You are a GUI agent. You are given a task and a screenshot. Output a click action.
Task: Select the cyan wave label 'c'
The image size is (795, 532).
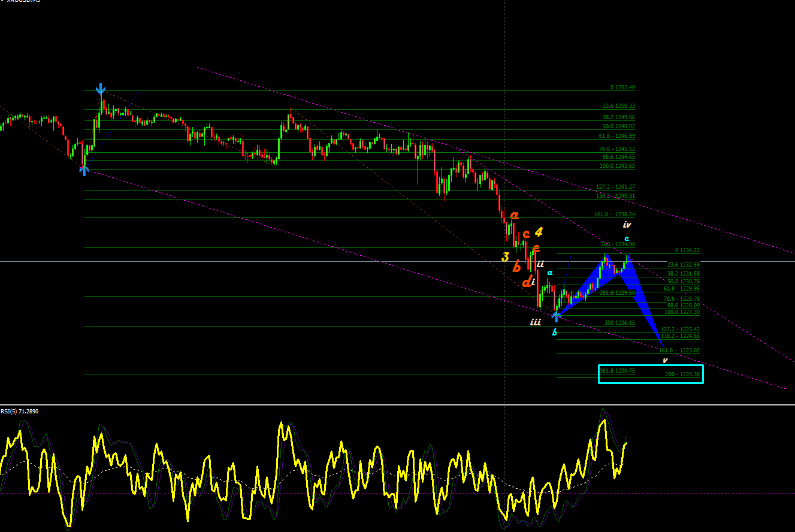click(x=627, y=239)
